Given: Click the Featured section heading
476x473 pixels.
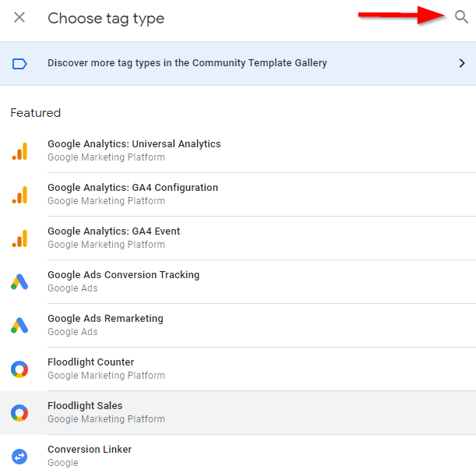Looking at the screenshot, I should pos(36,113).
